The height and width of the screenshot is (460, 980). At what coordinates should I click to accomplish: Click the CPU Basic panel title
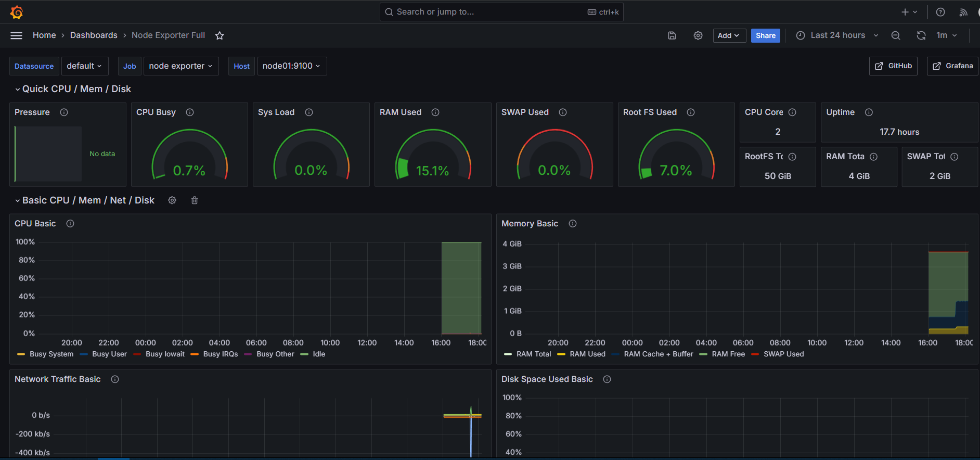point(35,224)
